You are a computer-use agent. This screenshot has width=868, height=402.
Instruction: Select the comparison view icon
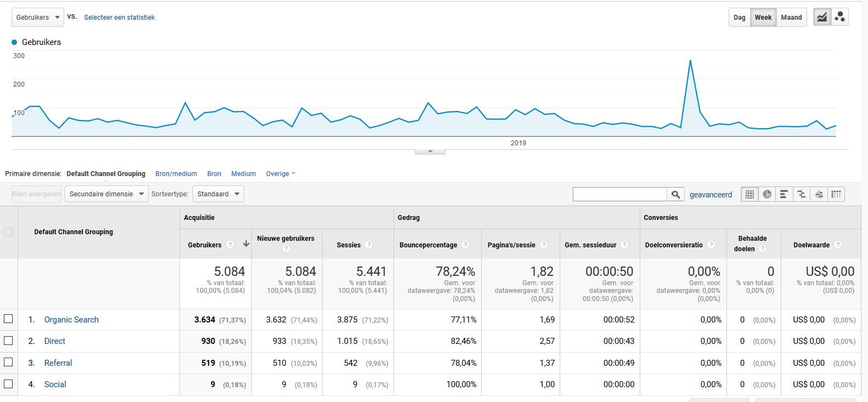pos(802,194)
